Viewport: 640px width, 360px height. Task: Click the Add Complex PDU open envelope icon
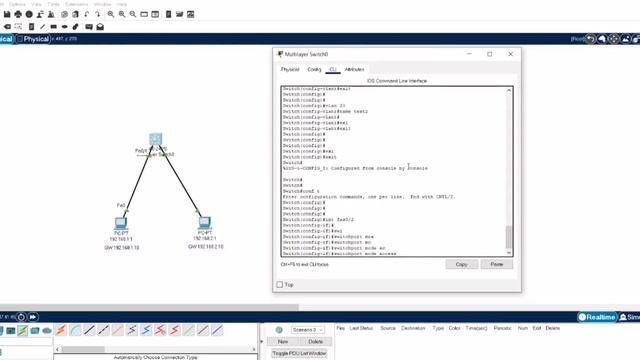(100, 27)
